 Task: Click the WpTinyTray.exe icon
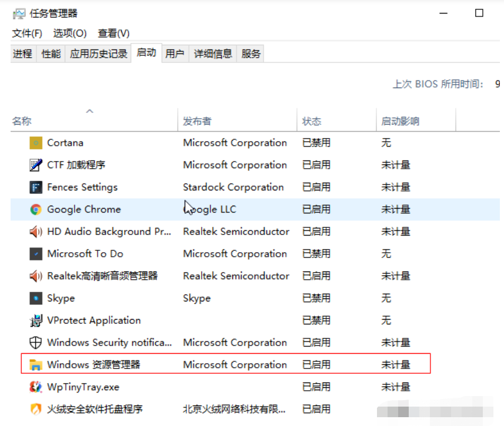(x=36, y=387)
